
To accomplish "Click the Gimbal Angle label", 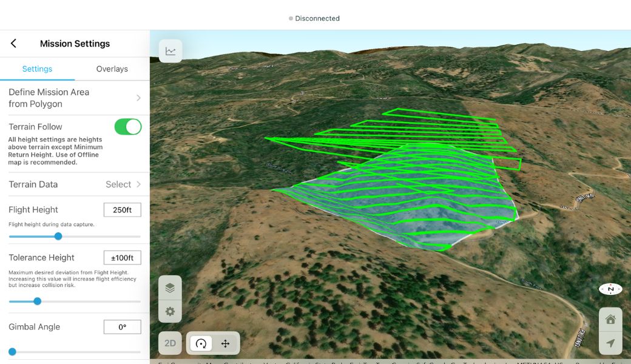I will coord(34,326).
